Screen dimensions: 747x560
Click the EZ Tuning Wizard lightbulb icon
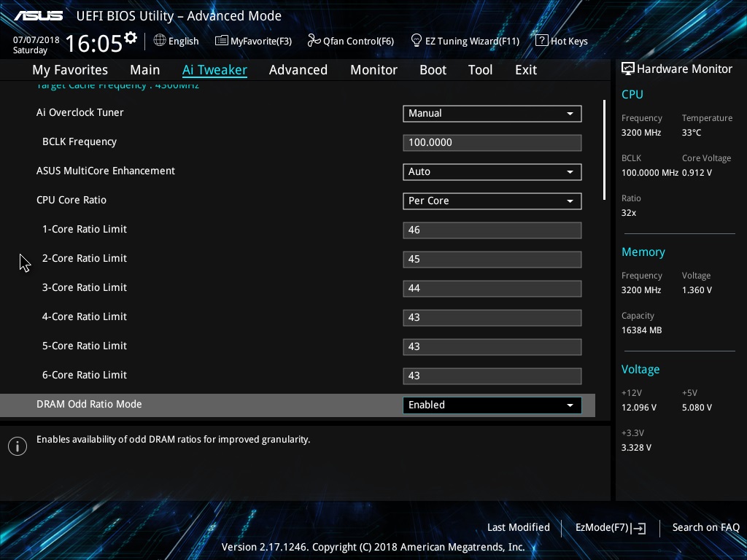(x=416, y=41)
